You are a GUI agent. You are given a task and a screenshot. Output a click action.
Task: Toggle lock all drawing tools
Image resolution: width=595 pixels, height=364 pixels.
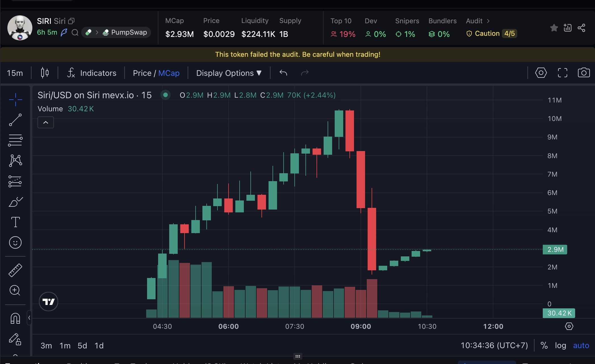click(x=15, y=339)
